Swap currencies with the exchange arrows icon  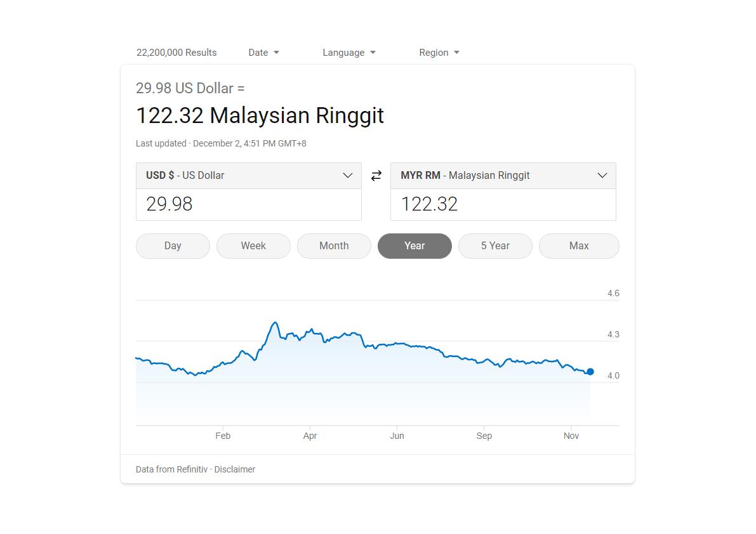click(376, 175)
